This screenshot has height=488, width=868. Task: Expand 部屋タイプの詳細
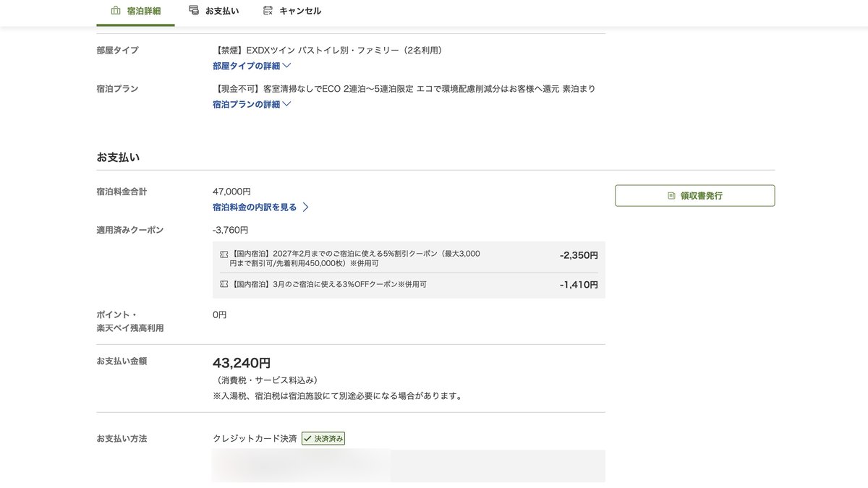[252, 66]
